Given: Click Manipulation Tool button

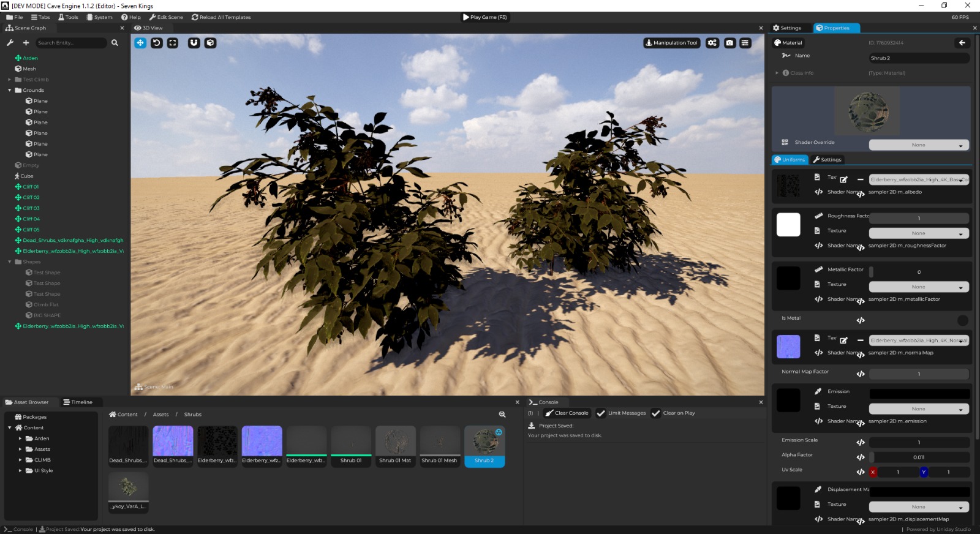Looking at the screenshot, I should pos(671,43).
